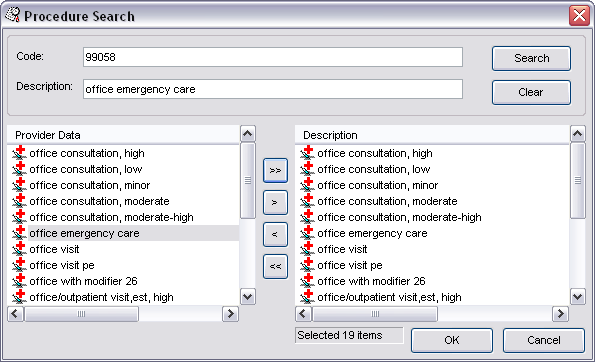The image size is (595, 362).
Task: Move selected item right with > button
Action: 275,202
